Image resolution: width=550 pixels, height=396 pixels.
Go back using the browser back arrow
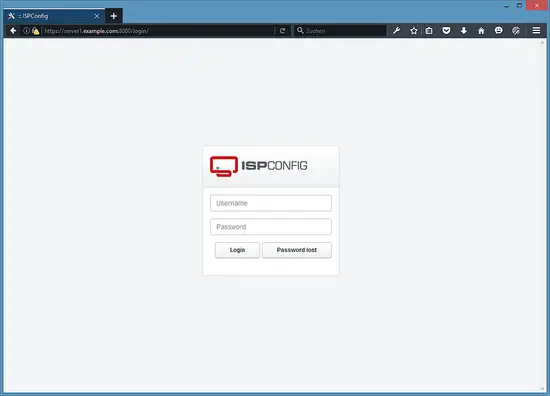point(13,31)
